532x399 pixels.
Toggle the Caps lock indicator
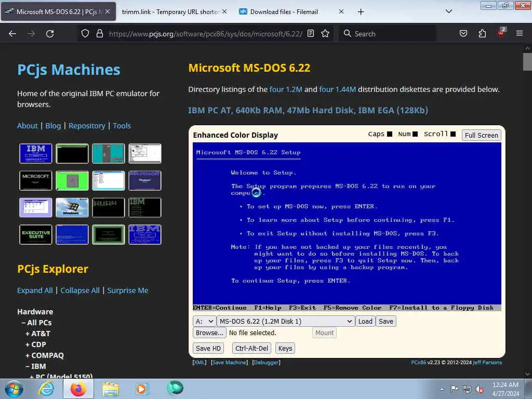pyautogui.click(x=390, y=134)
